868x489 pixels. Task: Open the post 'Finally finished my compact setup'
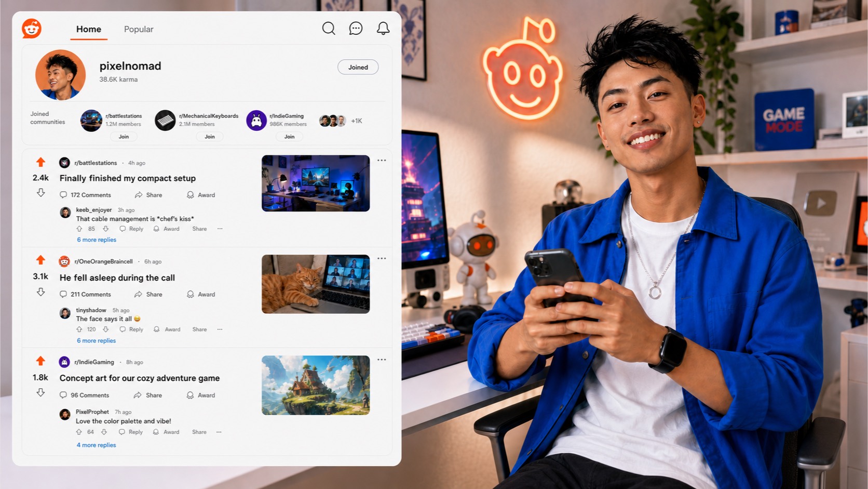[x=128, y=178]
